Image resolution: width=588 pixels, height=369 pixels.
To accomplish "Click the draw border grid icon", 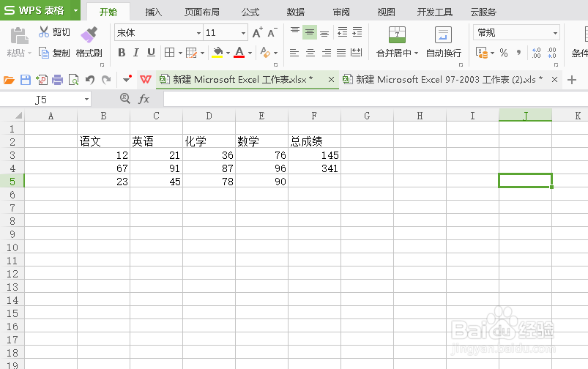I will [191, 53].
